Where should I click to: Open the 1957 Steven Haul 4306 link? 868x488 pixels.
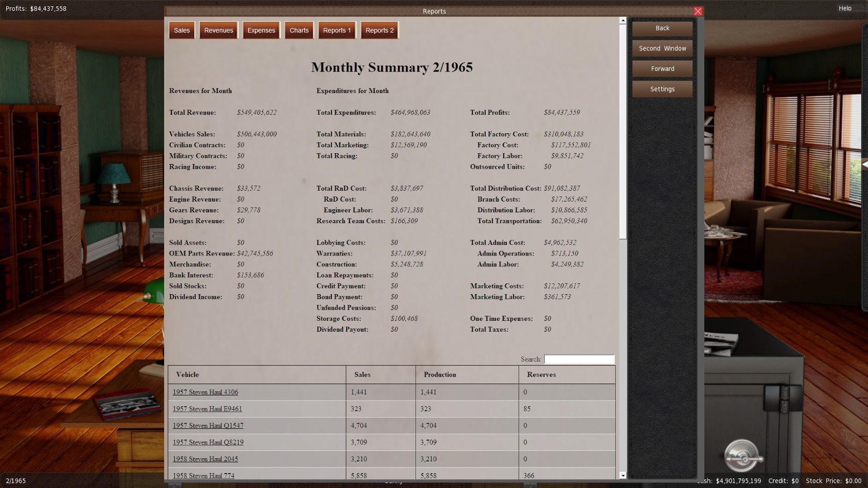click(x=205, y=392)
